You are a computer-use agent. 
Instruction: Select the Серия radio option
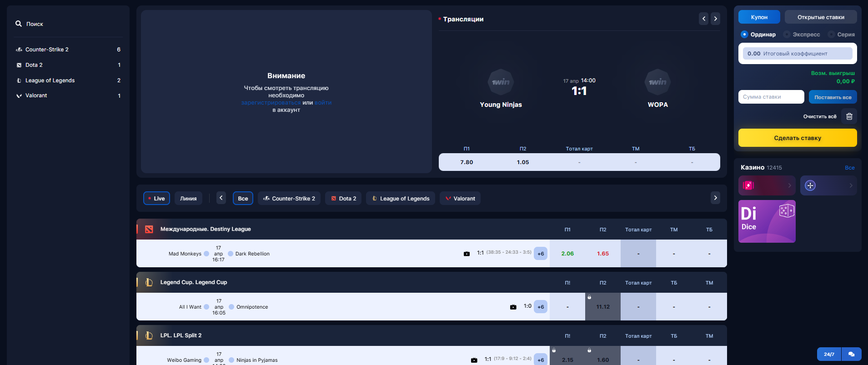(841, 35)
